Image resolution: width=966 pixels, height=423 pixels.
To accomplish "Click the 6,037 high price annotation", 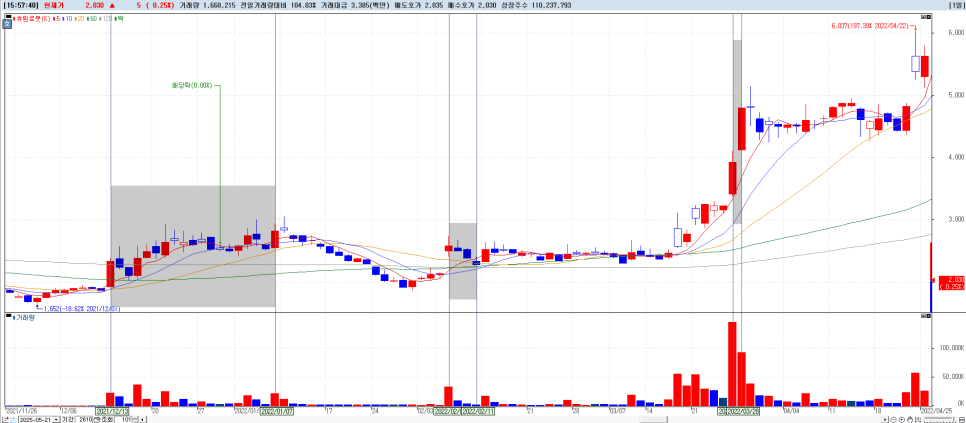I will pos(870,25).
